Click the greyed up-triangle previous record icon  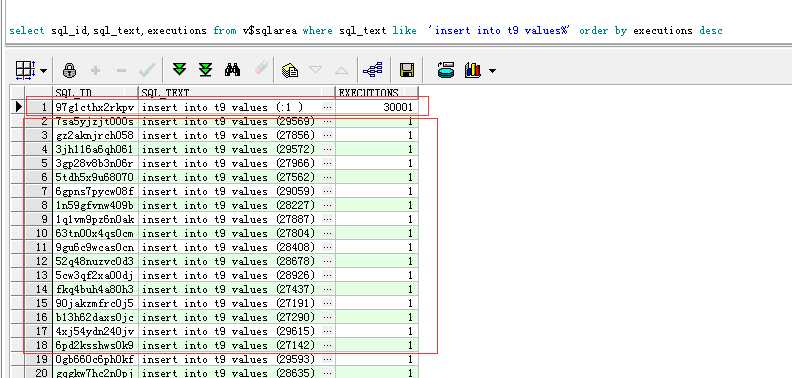(x=341, y=71)
